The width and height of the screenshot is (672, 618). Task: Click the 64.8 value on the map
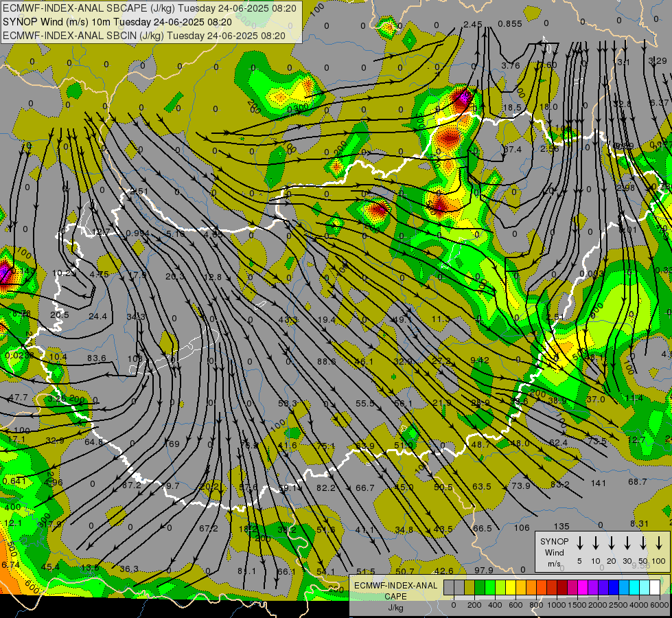(94, 442)
